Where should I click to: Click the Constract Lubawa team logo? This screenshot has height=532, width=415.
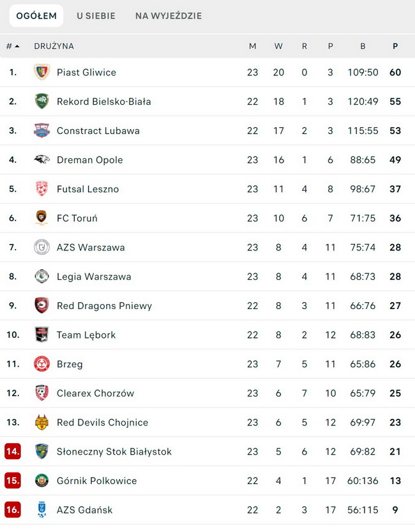(x=41, y=131)
